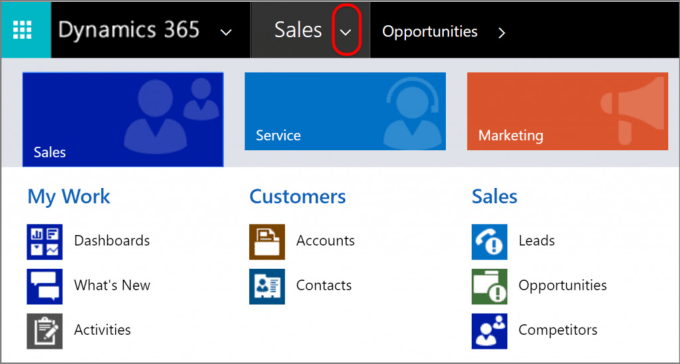
Task: Click the Opportunities icon under Sales
Action: point(490,286)
